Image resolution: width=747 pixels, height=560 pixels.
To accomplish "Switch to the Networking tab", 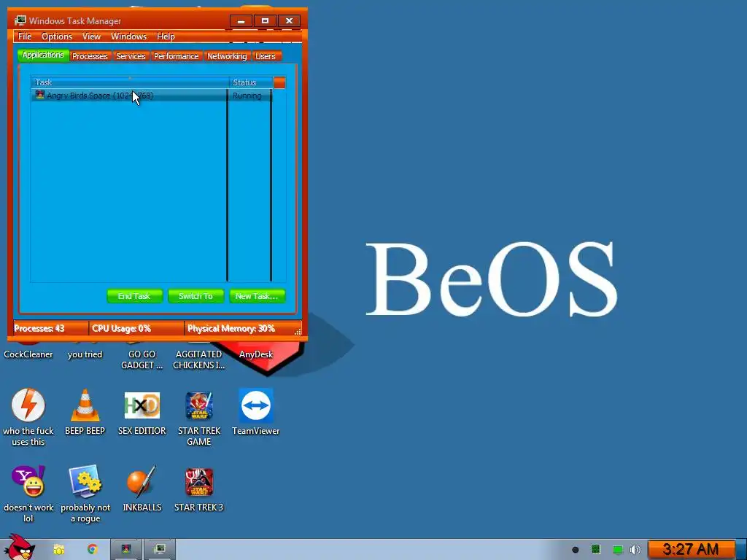I will pos(227,56).
